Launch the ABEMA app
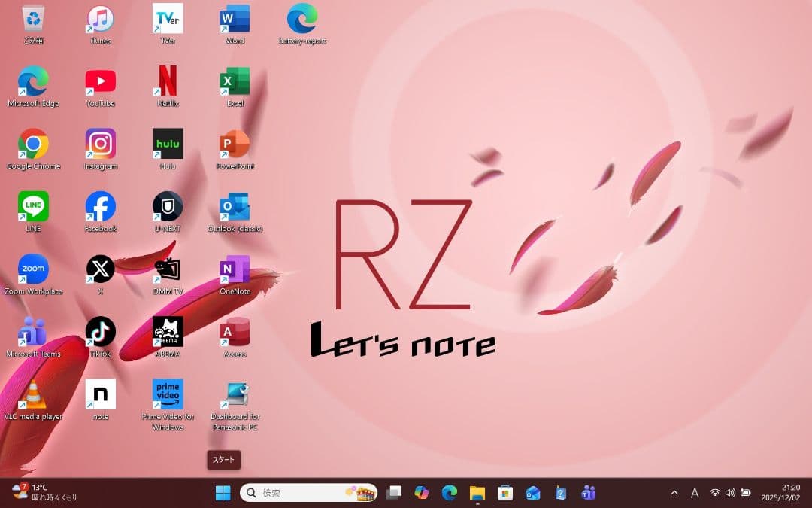Screen dimensions: 812x508 (x=167, y=333)
